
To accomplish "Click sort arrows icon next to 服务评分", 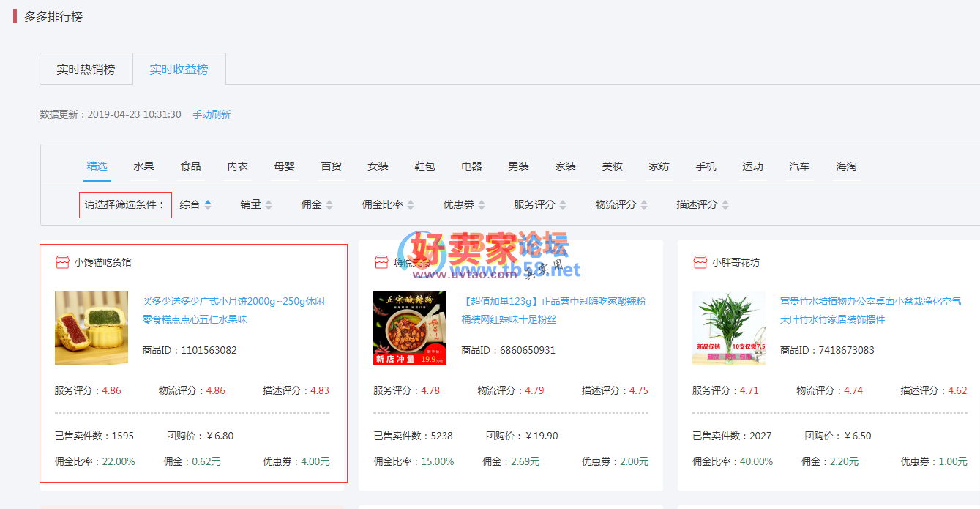I will coord(562,205).
